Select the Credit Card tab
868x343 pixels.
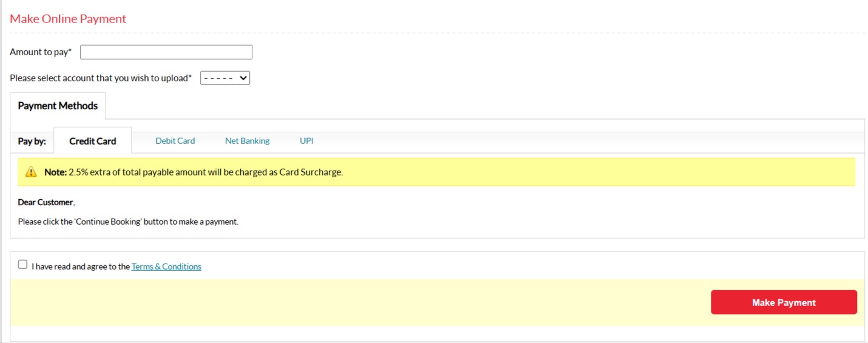(93, 141)
